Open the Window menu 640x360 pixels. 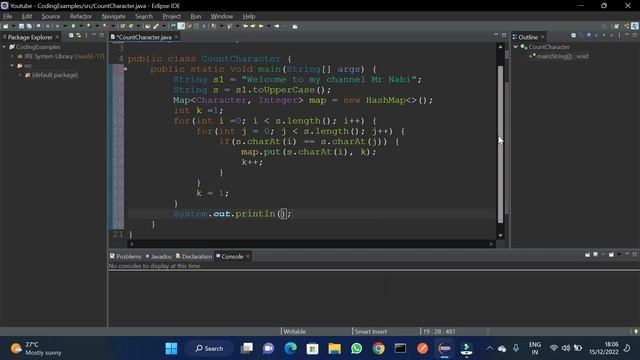pyautogui.click(x=222, y=16)
